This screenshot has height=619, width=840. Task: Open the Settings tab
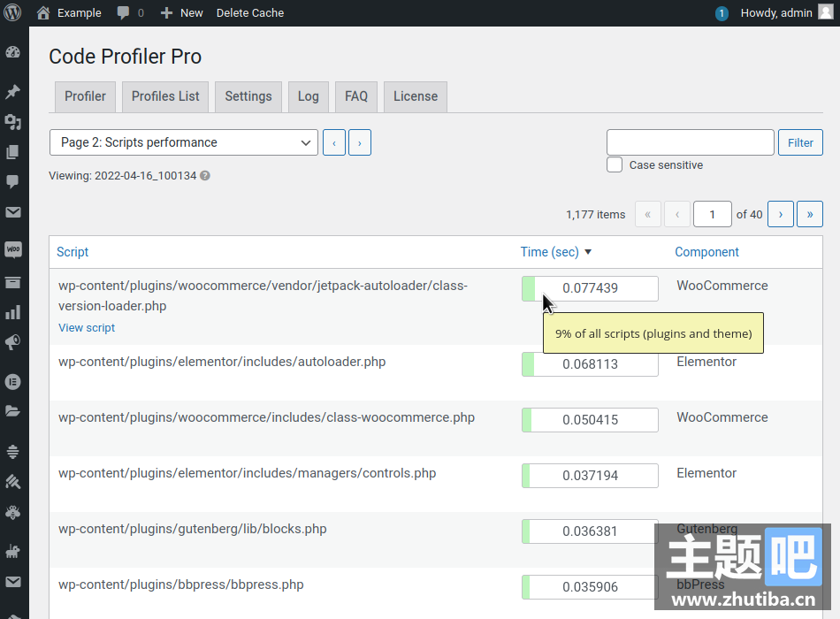coord(248,96)
